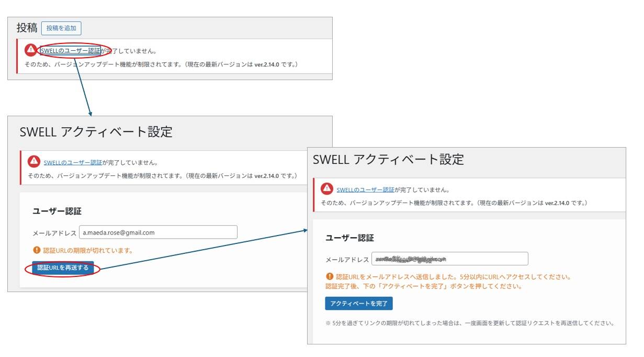Click red alert icon in the left SWELL アクティベート設定 panel
Screen dimensions: 644x357
(34, 161)
